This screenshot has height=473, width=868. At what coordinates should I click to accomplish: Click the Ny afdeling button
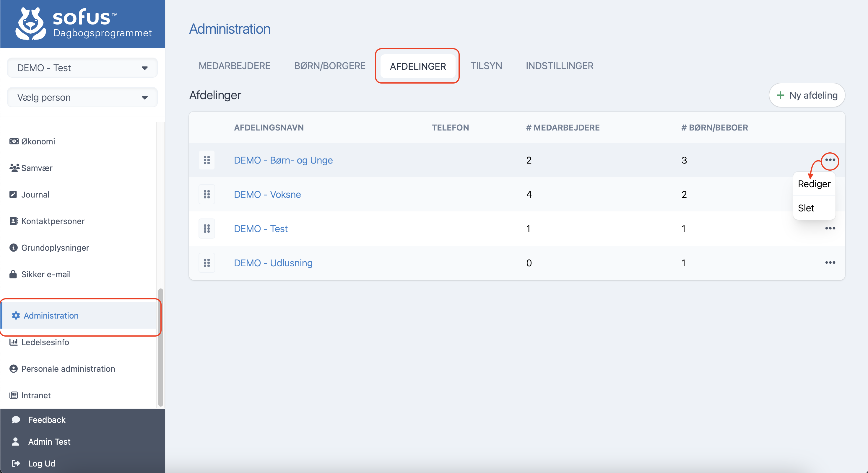pyautogui.click(x=807, y=95)
